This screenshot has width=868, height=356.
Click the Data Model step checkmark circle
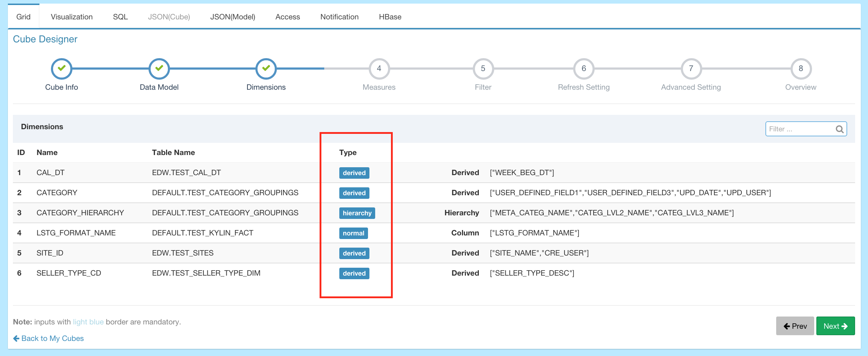159,69
